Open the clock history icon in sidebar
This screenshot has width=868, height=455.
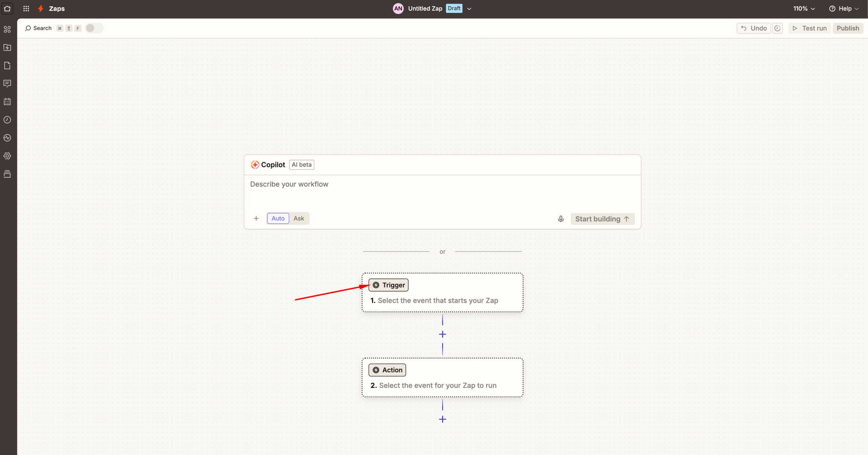(x=7, y=120)
